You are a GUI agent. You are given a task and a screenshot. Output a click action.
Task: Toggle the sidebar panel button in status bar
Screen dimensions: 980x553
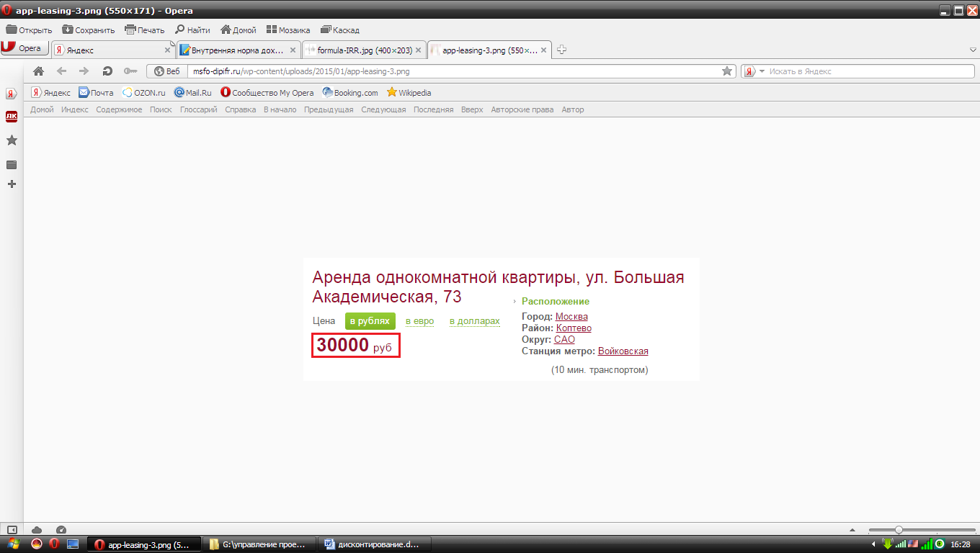[x=12, y=529]
